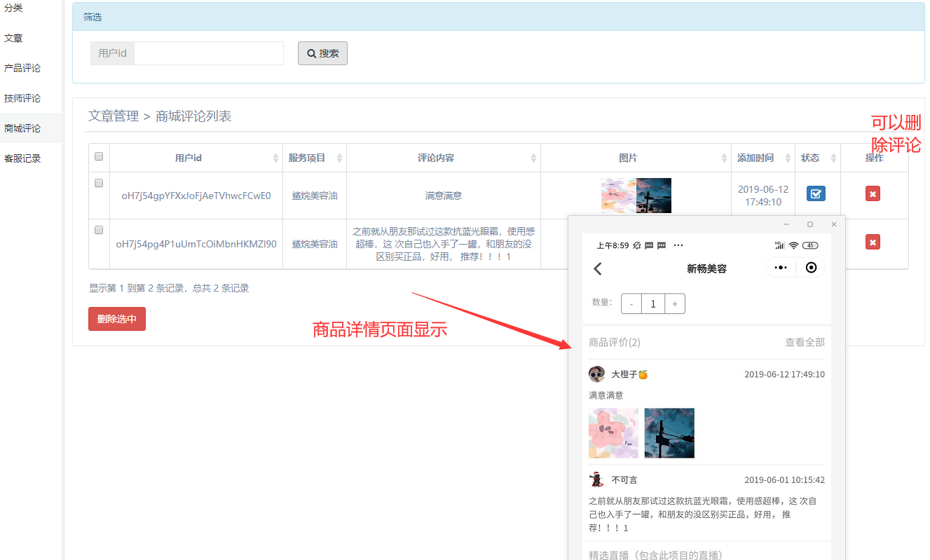Image resolution: width=930 pixels, height=560 pixels.
Task: Open 技师评论 in the sidebar
Action: (22, 98)
